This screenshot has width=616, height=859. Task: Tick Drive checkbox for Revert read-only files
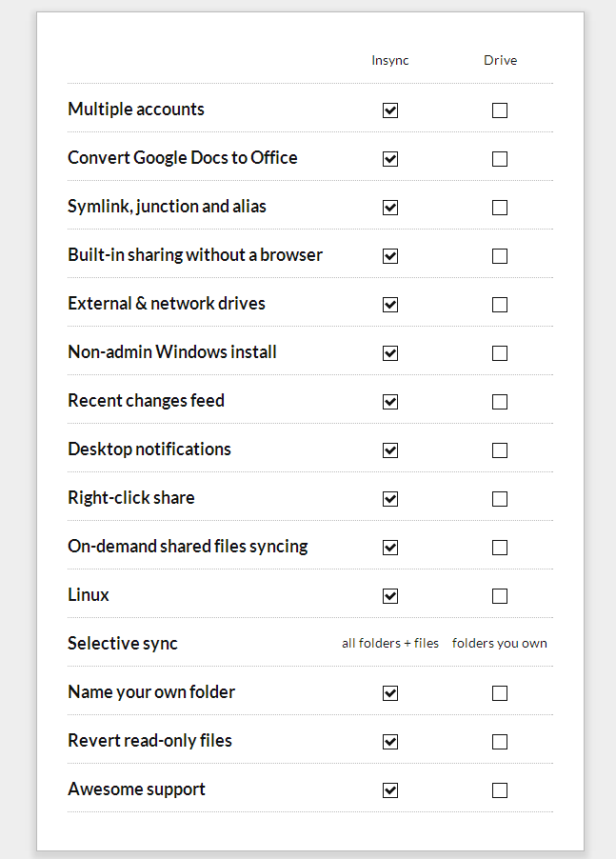coord(500,742)
